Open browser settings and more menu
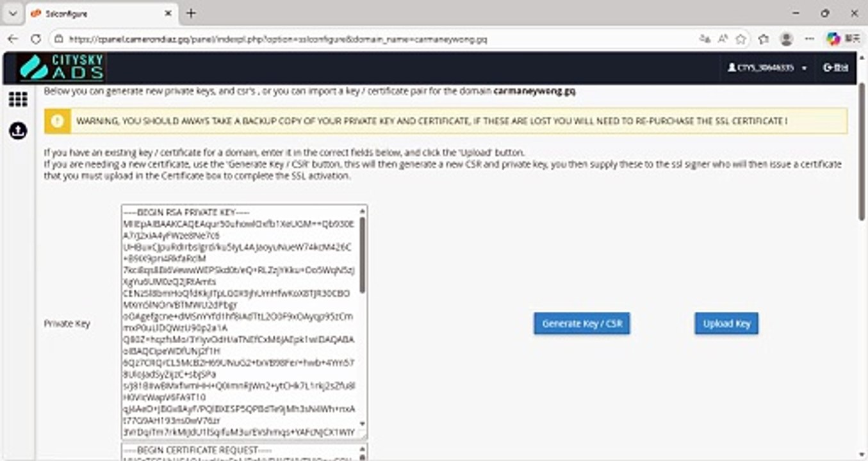 [809, 39]
